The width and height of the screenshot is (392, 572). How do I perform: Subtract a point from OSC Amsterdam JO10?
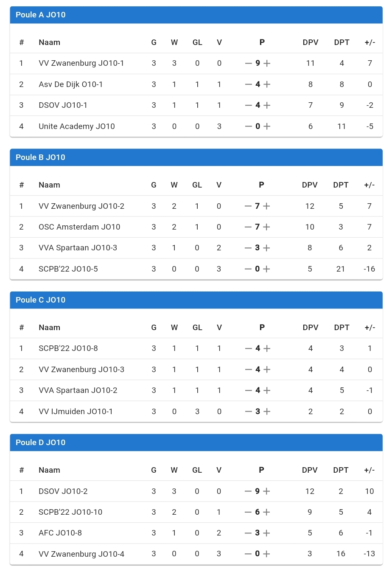coord(248,227)
